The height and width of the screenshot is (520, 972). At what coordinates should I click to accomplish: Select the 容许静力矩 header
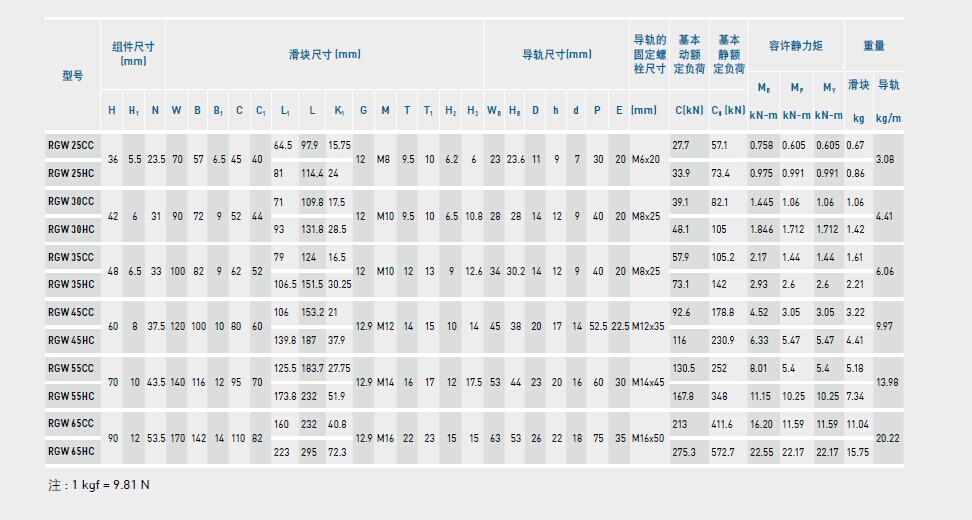click(x=795, y=46)
